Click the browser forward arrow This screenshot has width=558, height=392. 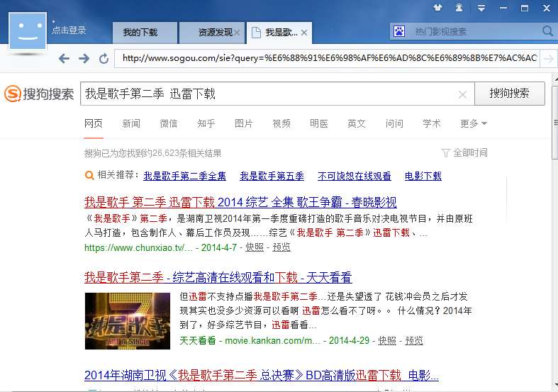point(84,58)
